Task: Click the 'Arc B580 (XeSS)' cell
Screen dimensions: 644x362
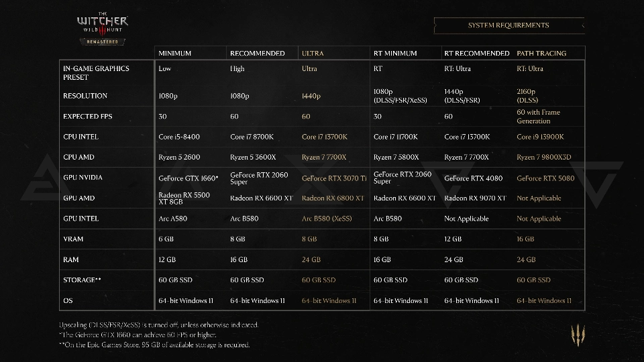Action: pyautogui.click(x=327, y=219)
